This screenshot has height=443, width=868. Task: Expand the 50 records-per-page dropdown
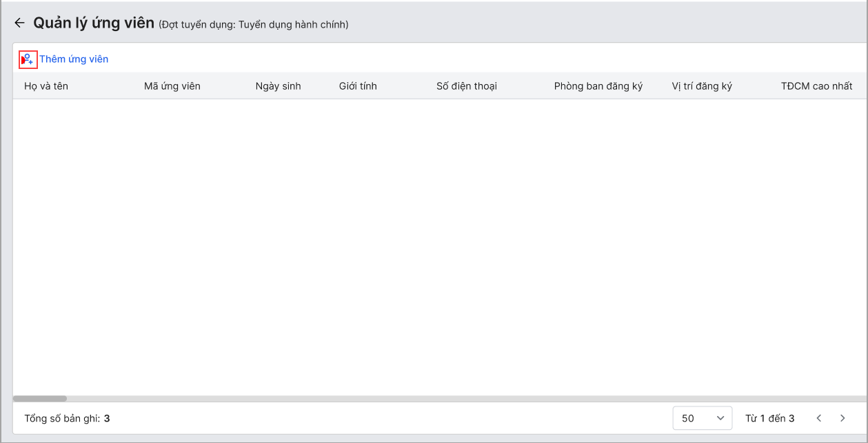point(702,418)
